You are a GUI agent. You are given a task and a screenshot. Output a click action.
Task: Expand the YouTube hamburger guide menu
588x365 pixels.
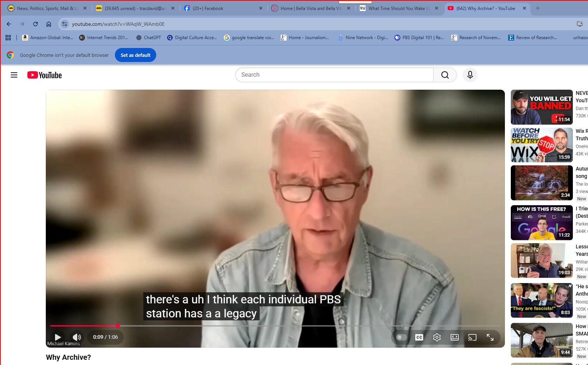[x=14, y=75]
